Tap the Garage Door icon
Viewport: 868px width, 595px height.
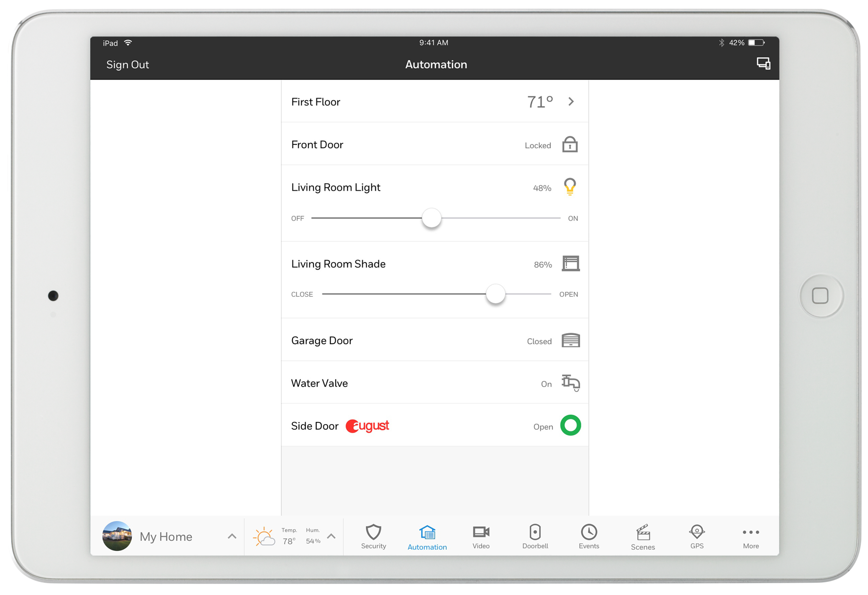tap(570, 340)
